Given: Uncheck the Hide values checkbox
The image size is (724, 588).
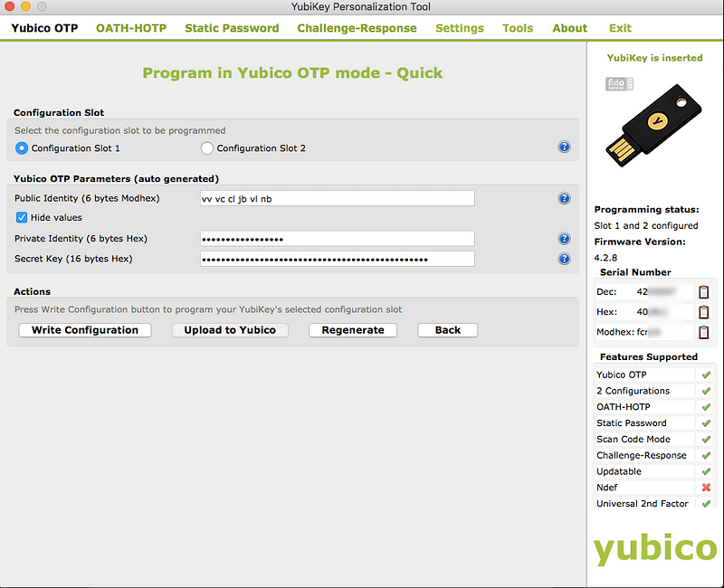Looking at the screenshot, I should 21,217.
